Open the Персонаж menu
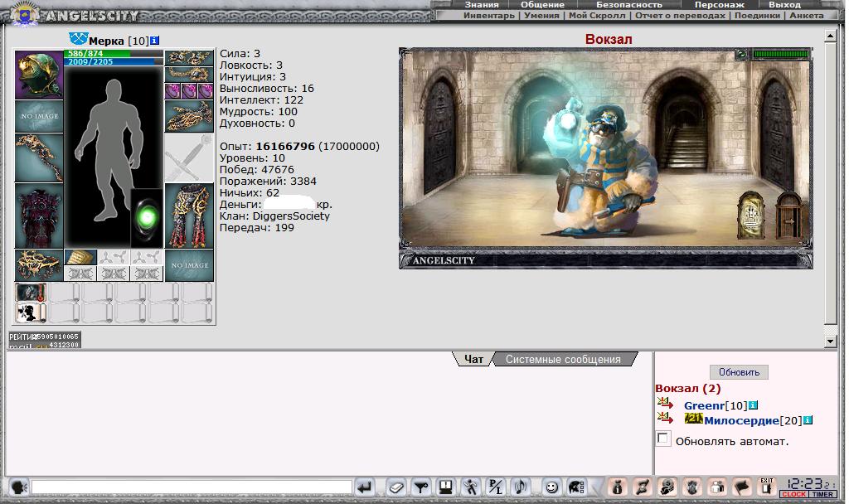This screenshot has width=849, height=504. pyautogui.click(x=720, y=5)
